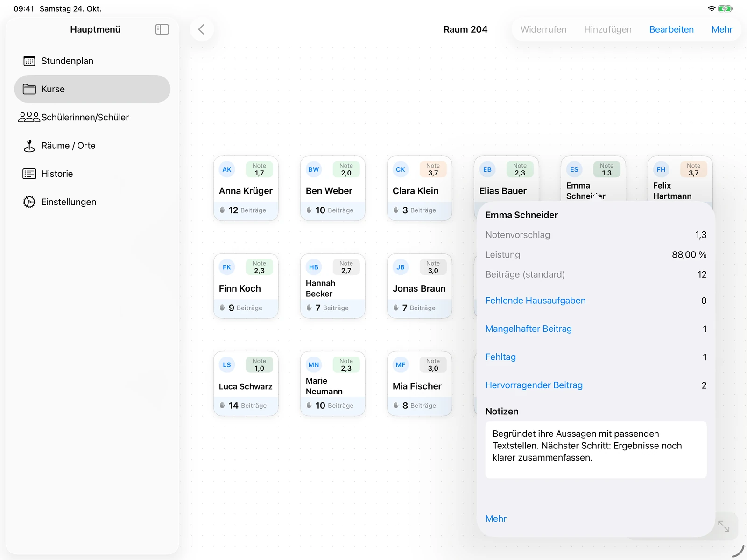
Task: Open Schülerinnen/Schüler people icon
Action: click(x=29, y=117)
